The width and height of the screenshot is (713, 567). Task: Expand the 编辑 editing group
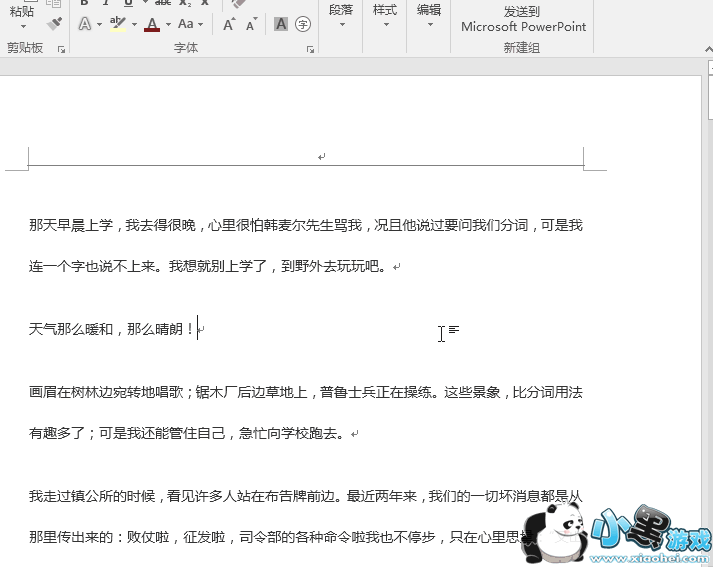point(429,15)
